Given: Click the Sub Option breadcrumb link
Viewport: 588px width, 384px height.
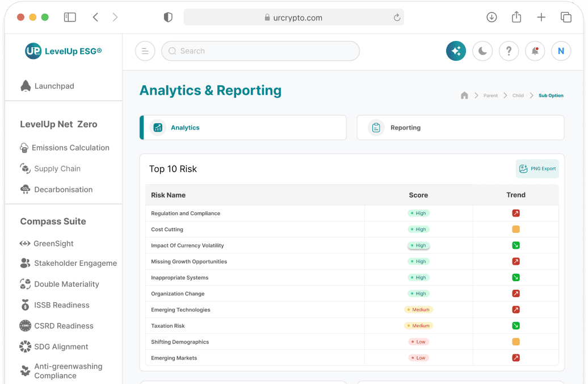Looking at the screenshot, I should click(550, 95).
